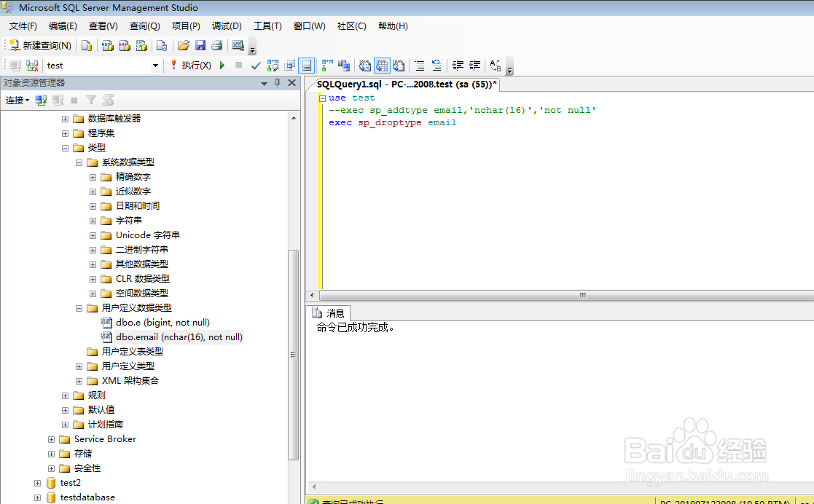Refresh Object Explorer with the refresh icon
The height and width of the screenshot is (504, 814).
(108, 101)
